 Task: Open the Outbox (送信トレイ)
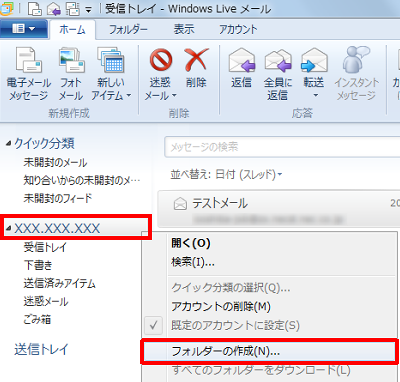point(41,349)
